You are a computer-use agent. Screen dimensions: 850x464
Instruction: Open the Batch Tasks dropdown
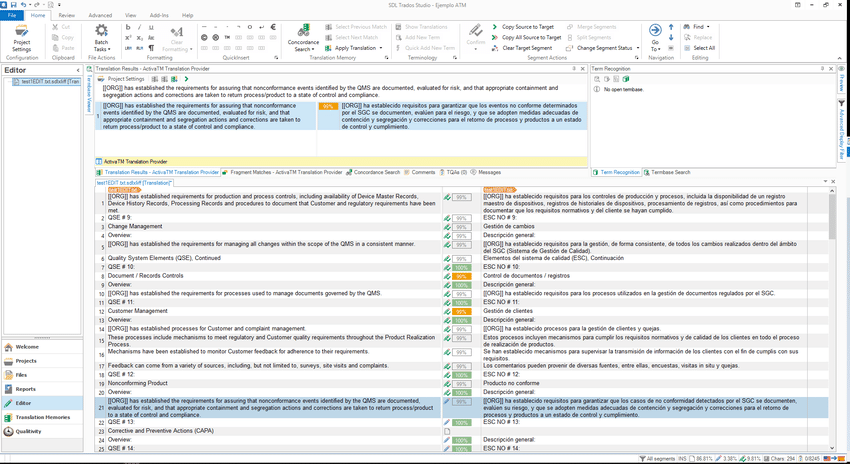(101, 46)
